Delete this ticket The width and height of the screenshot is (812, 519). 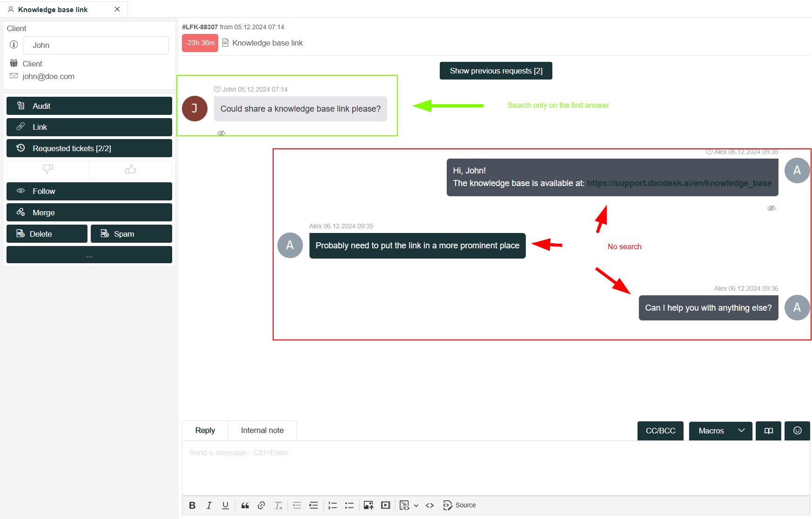pyautogui.click(x=47, y=234)
